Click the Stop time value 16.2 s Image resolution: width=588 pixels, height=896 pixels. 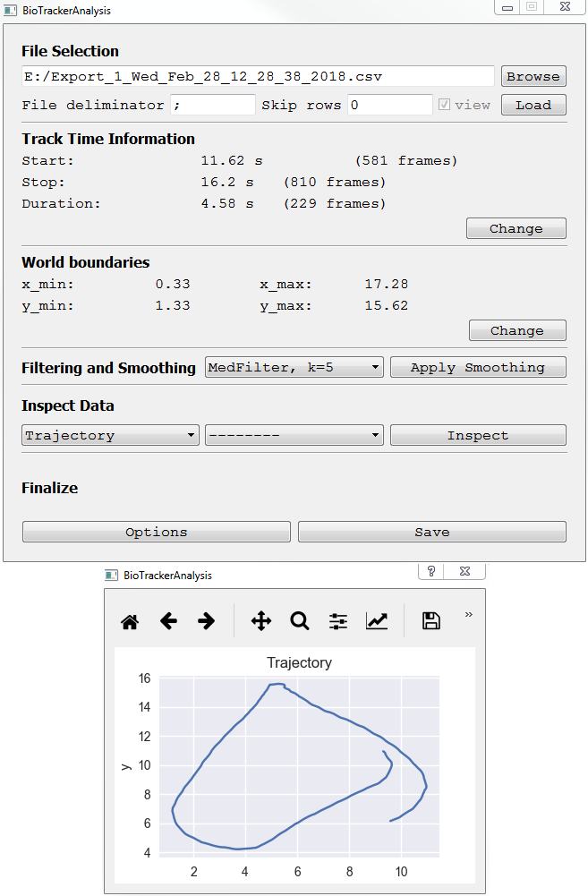(x=226, y=183)
